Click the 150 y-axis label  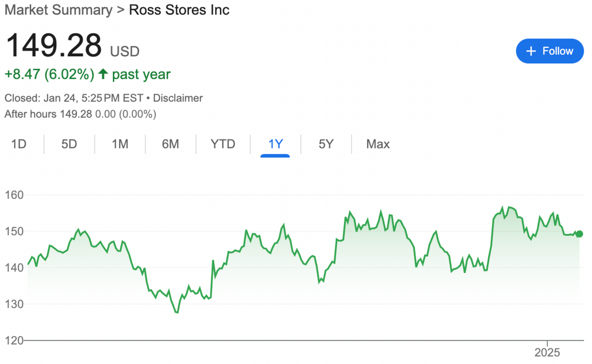pos(14,231)
